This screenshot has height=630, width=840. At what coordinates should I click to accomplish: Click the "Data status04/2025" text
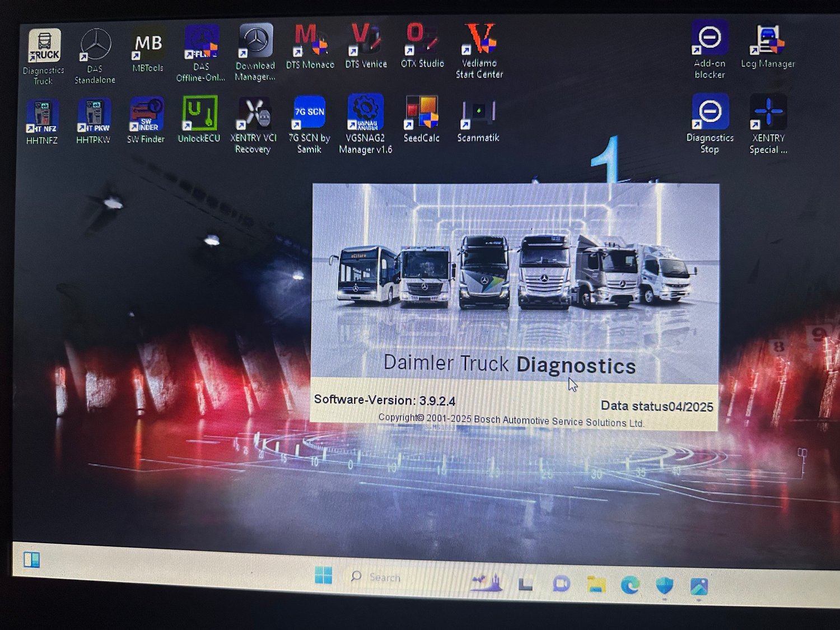pyautogui.click(x=657, y=406)
